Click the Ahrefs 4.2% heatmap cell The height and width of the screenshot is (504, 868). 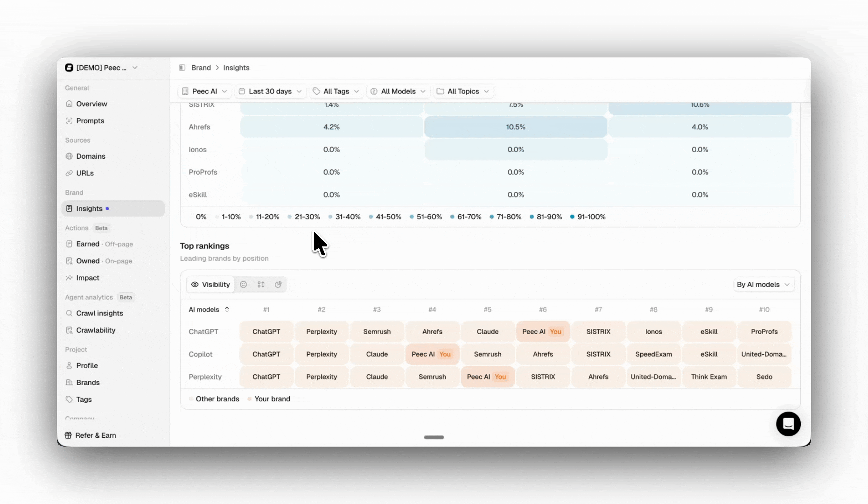pyautogui.click(x=331, y=127)
